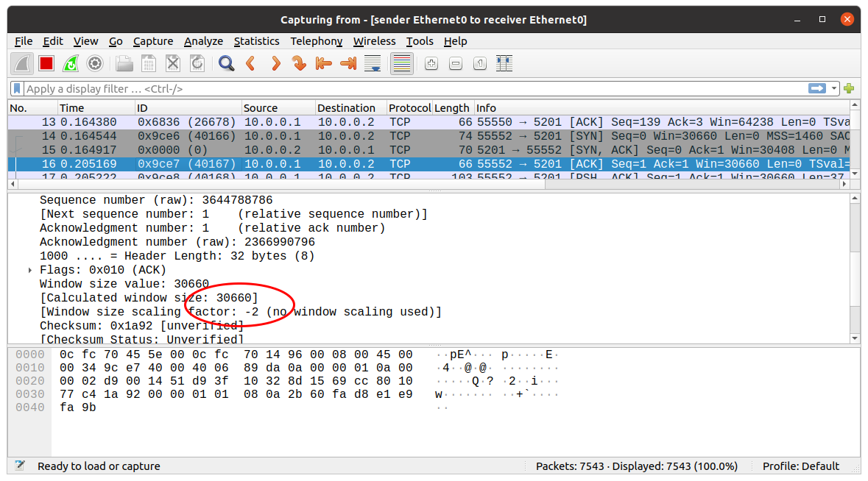Toggle packet list colorization

(401, 64)
